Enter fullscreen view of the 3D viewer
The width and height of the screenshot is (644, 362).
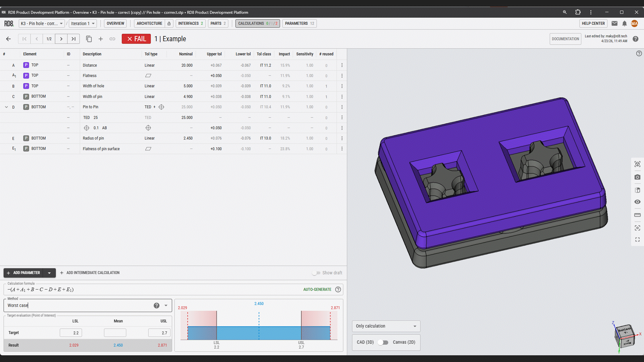point(637,240)
